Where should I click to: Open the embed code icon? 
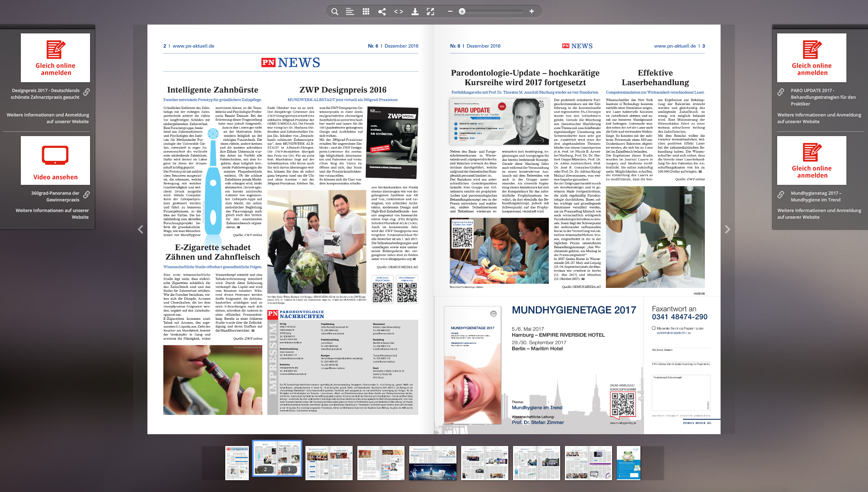tap(399, 12)
